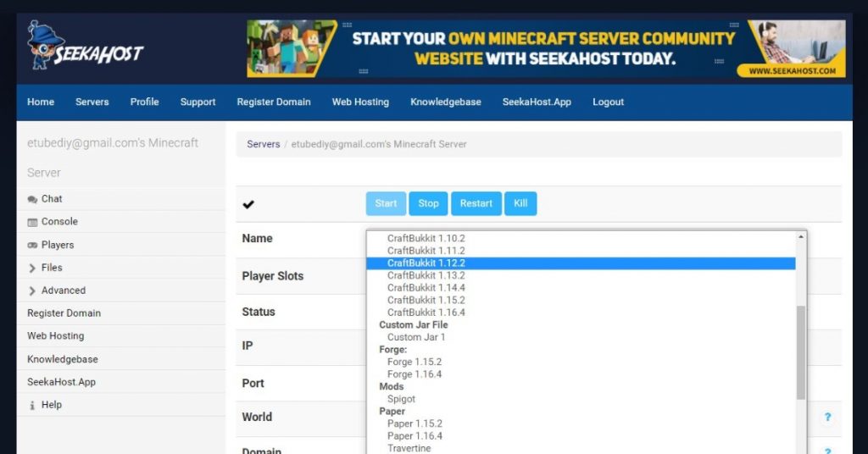The image size is (868, 454).
Task: Go to Web Hosting in top navigation
Action: click(360, 102)
